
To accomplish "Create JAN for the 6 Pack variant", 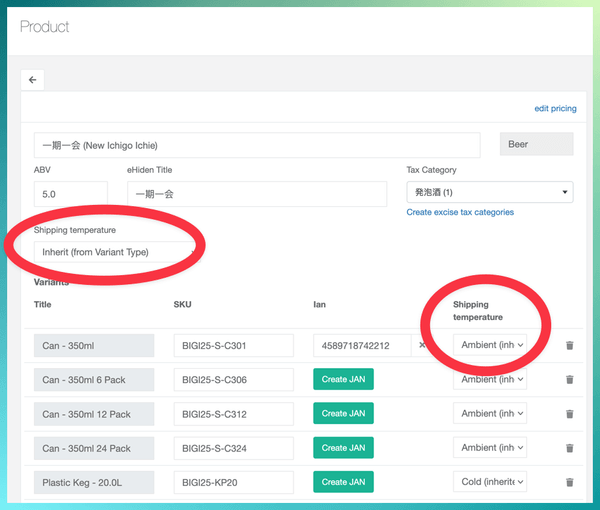I will [x=342, y=380].
